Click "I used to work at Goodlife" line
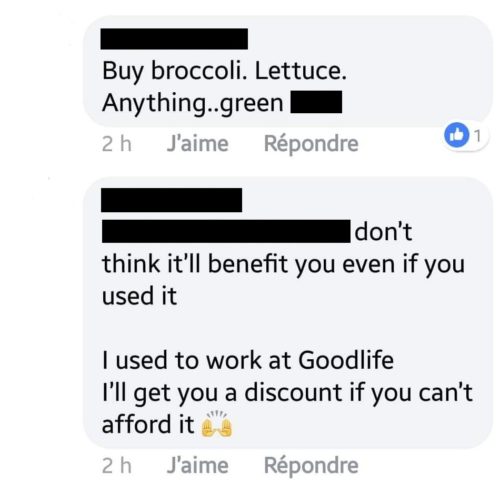Image resolution: width=500 pixels, height=482 pixels. click(248, 360)
